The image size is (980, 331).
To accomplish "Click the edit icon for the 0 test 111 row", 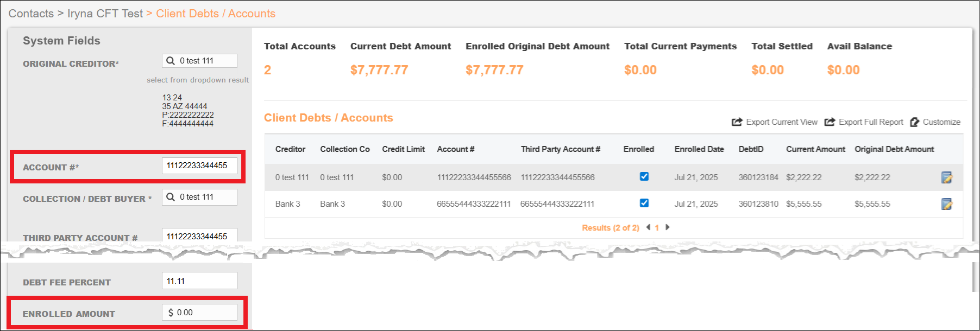I will [x=946, y=177].
